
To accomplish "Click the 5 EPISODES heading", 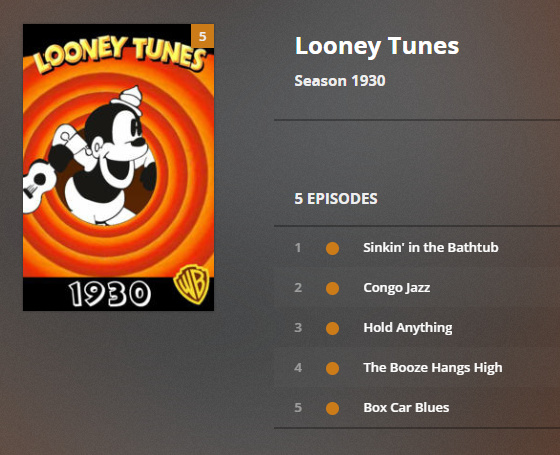I will pos(336,199).
